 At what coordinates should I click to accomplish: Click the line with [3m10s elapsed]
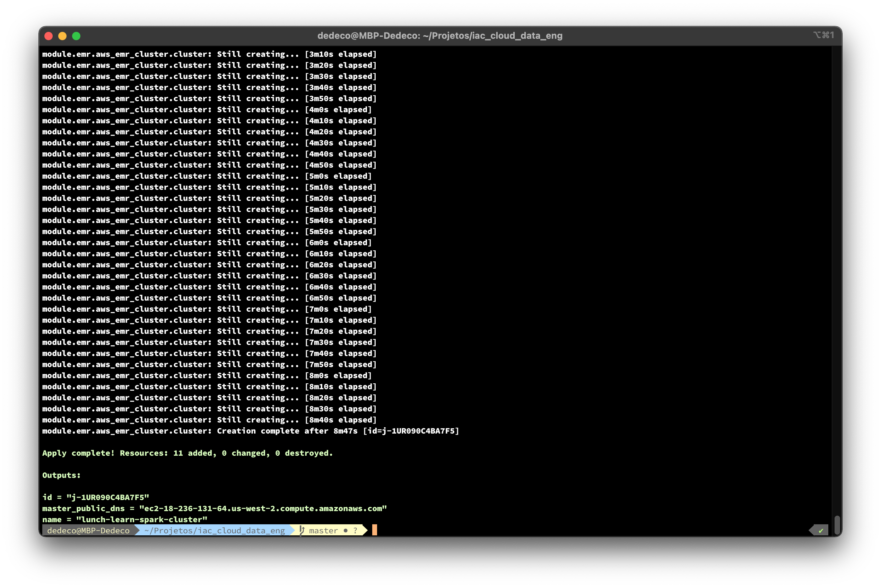point(209,54)
